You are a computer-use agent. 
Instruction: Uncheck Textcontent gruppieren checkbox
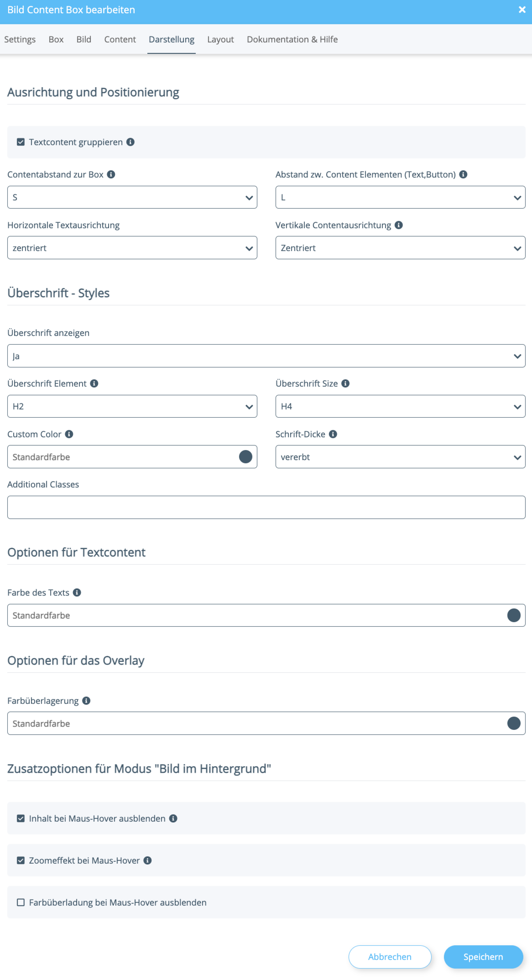(21, 142)
